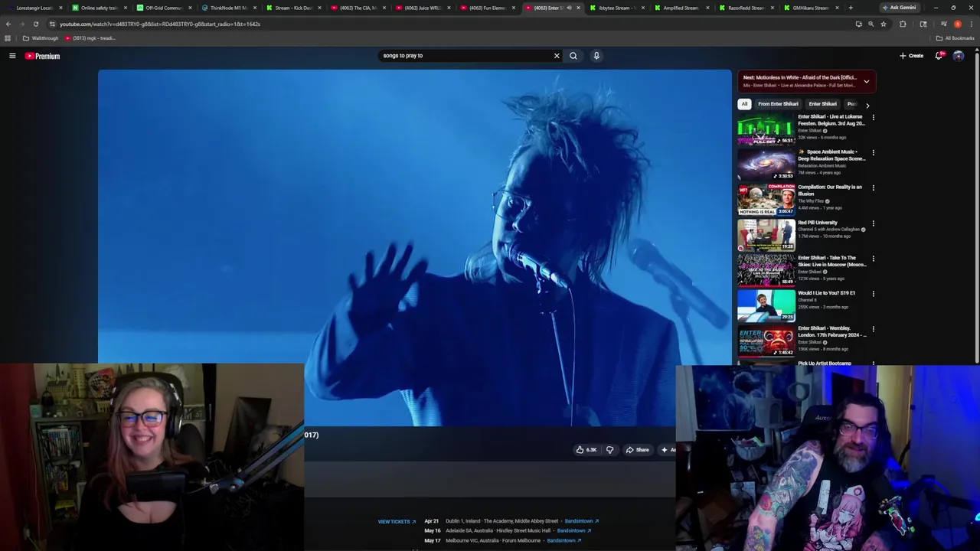Open options for Enter Shikari Lokerse Feesten video

(873, 117)
